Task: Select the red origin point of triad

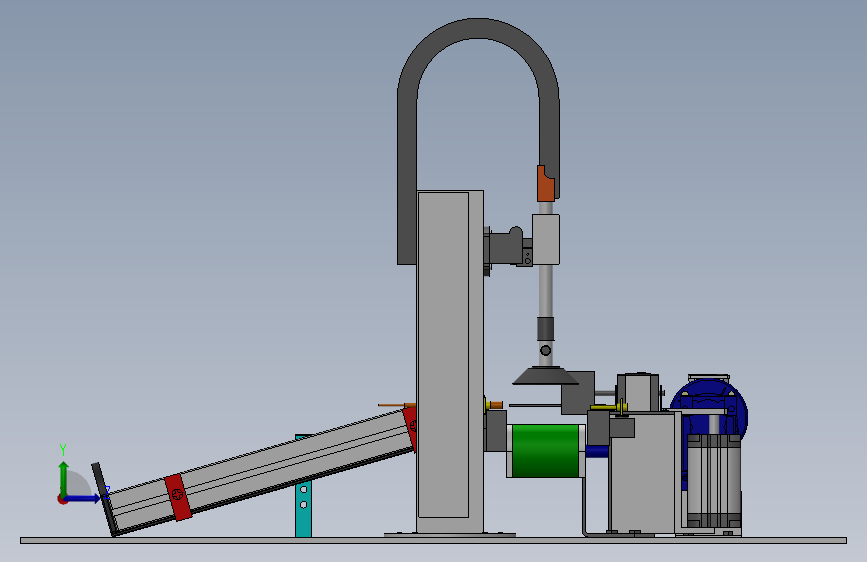Action: [62, 499]
